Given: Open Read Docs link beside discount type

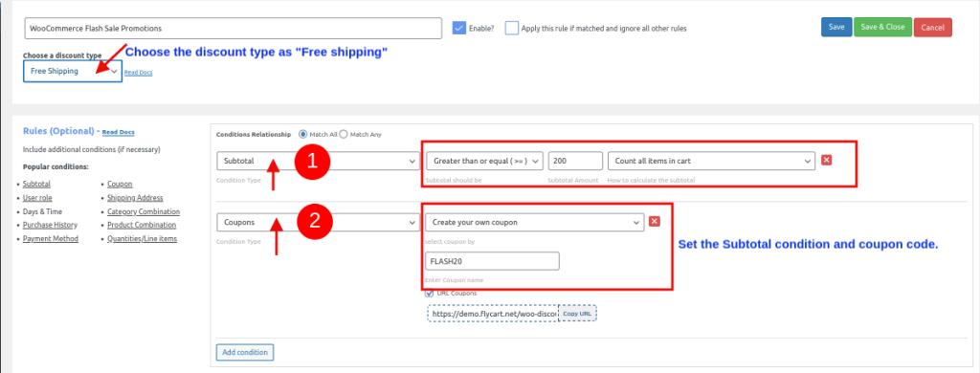Looking at the screenshot, I should pyautogui.click(x=138, y=73).
